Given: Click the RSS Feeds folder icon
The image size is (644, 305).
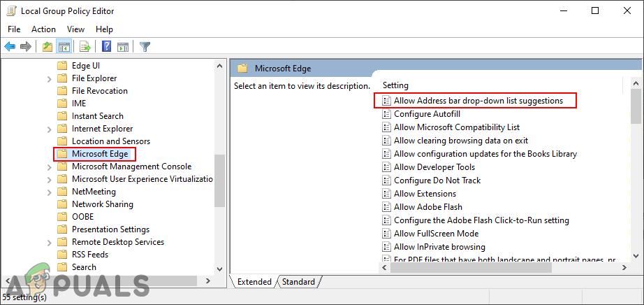Looking at the screenshot, I should [x=62, y=255].
